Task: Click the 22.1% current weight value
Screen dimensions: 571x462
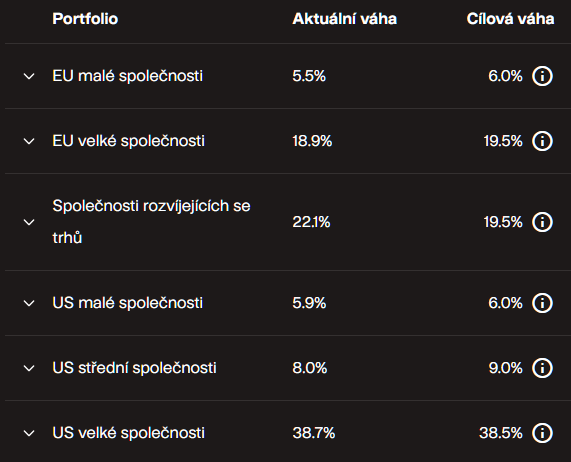Action: [x=311, y=222]
